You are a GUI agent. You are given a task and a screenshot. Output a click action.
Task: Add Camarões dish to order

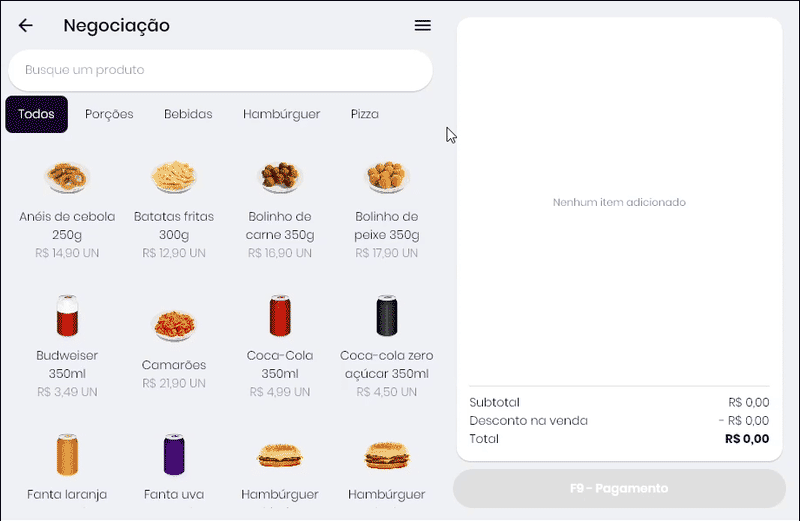pyautogui.click(x=175, y=325)
